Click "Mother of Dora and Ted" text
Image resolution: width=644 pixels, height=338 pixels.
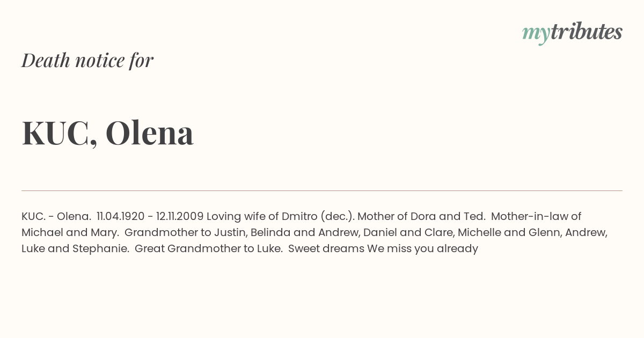pyautogui.click(x=421, y=216)
